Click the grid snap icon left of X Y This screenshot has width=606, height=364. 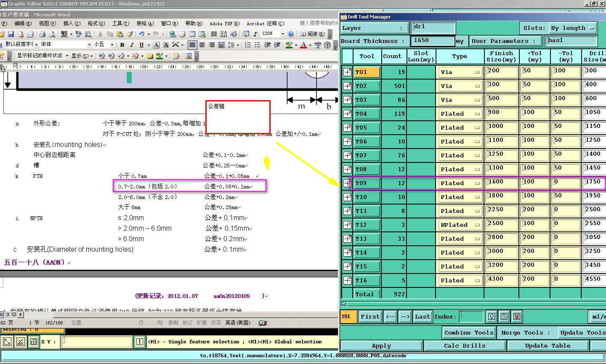click(x=34, y=342)
